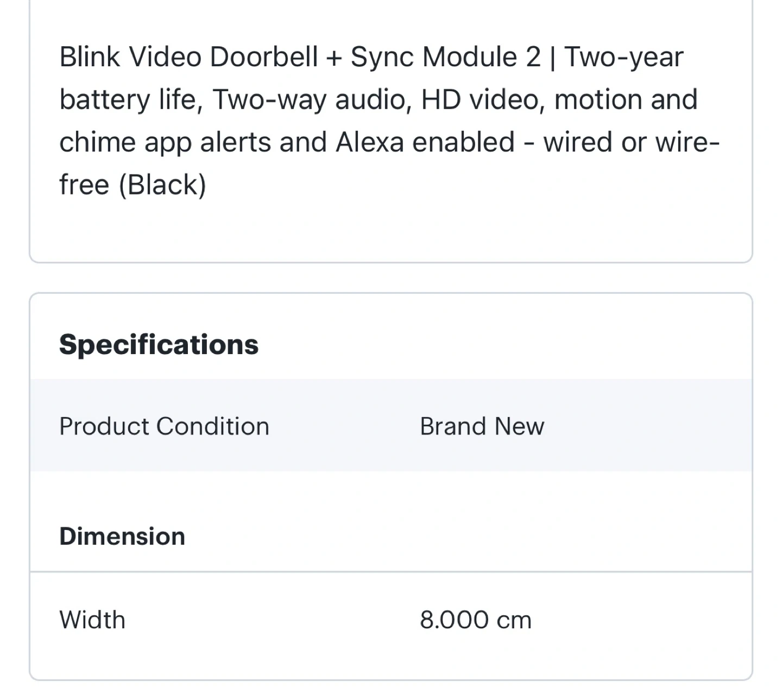Click the Two-year text

623,57
